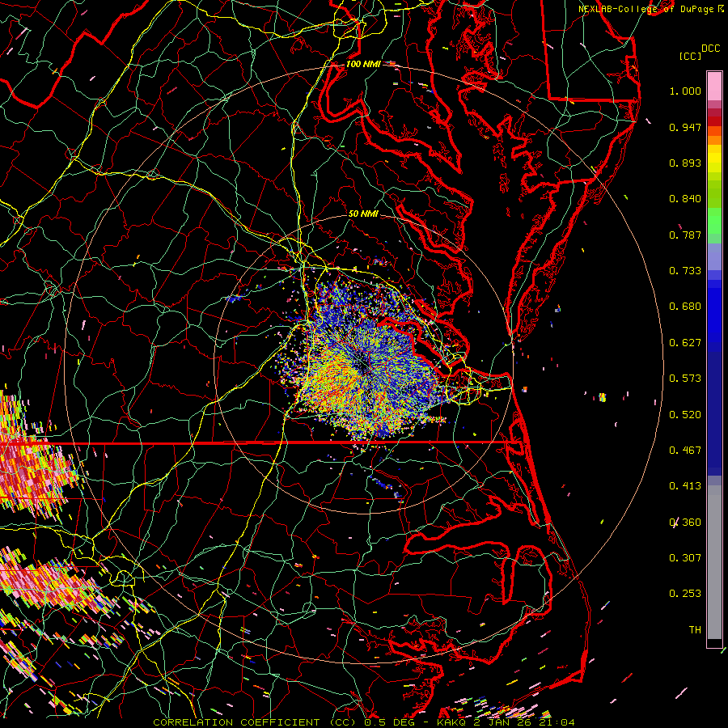Click the 0.627 scale value
The image size is (728, 728).
coord(685,343)
